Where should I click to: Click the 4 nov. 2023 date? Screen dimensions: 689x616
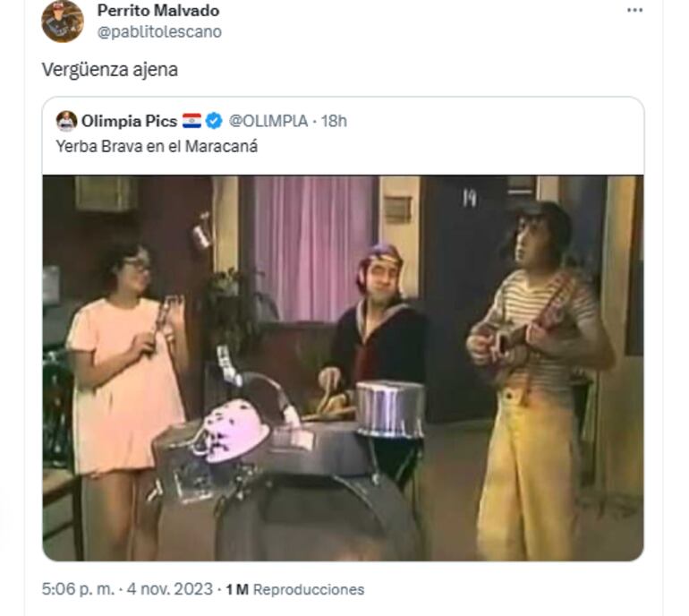[170, 589]
